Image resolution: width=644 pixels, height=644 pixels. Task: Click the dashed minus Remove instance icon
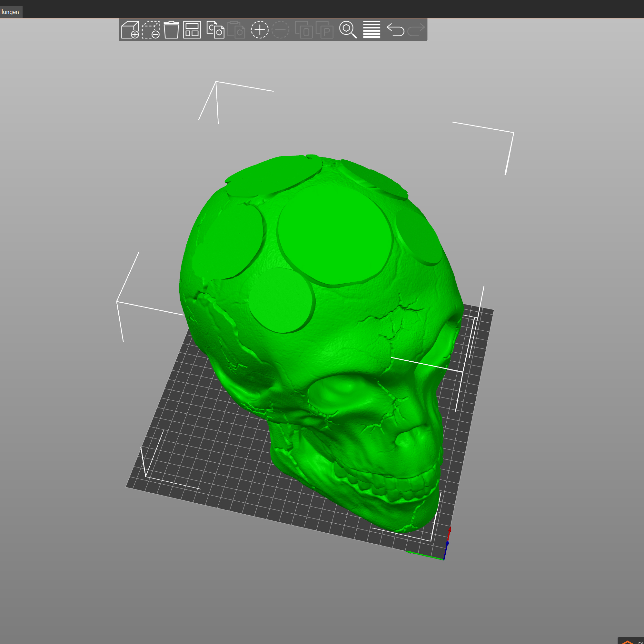[x=281, y=30]
